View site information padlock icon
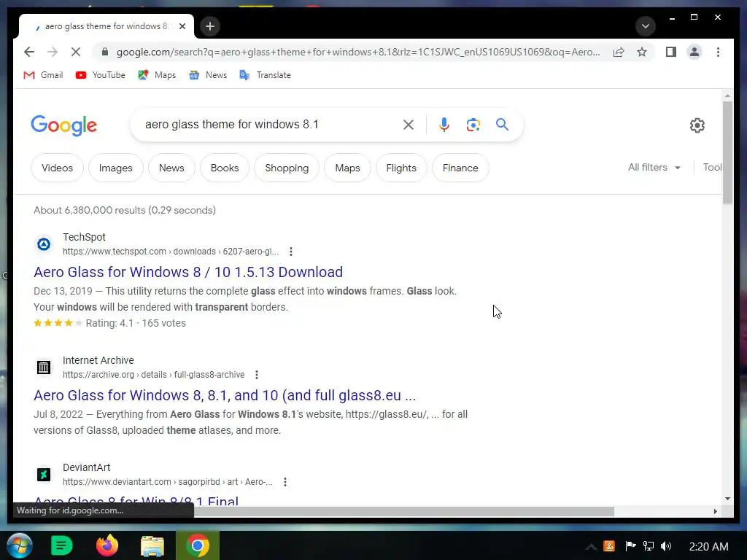Screen dimensions: 747x560 coord(105,52)
